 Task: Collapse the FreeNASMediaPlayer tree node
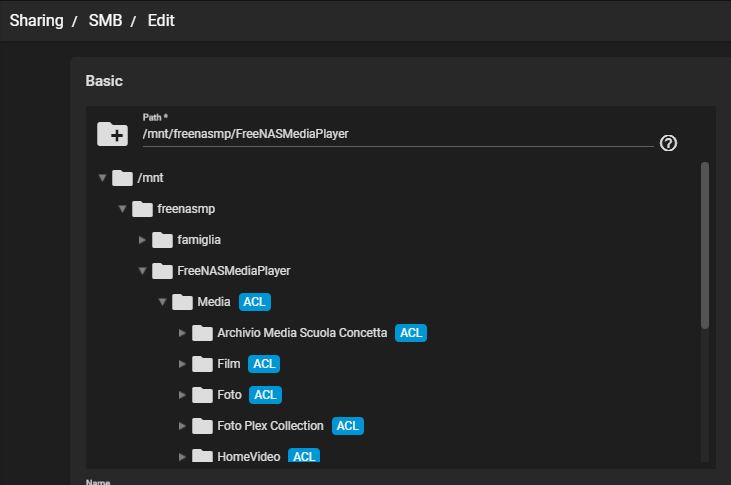(x=142, y=271)
